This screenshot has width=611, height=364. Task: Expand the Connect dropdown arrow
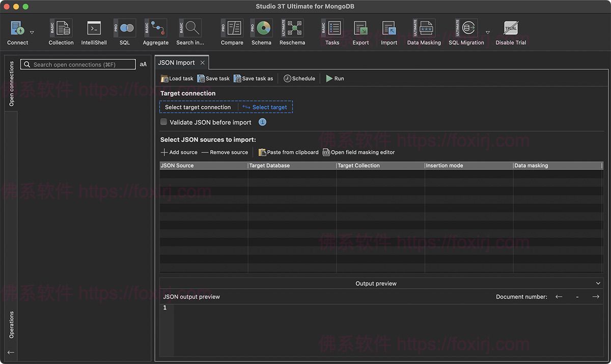click(x=32, y=32)
